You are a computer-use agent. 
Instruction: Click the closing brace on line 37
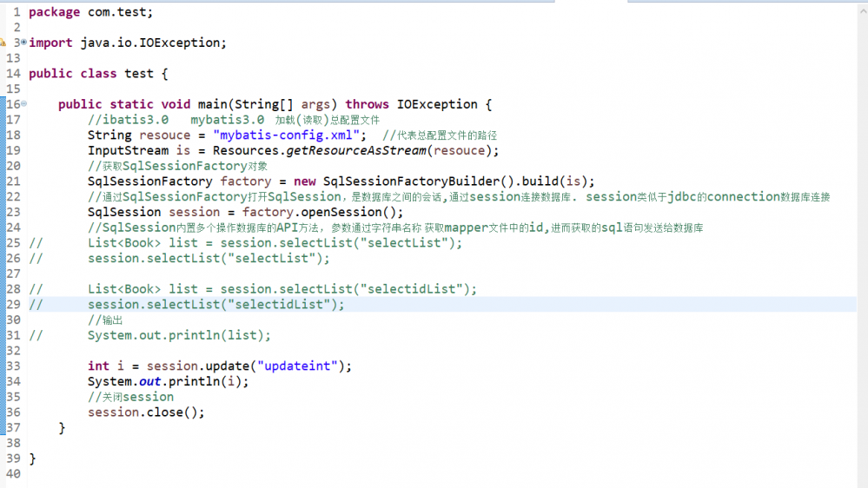tap(62, 428)
